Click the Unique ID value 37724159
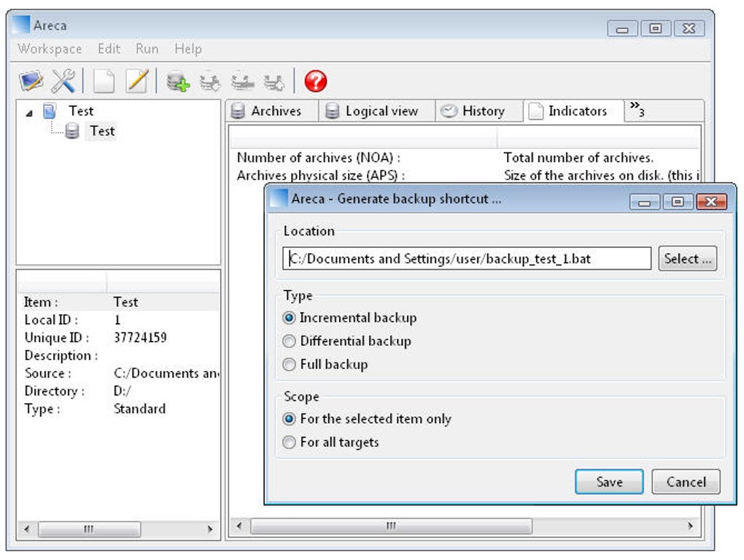This screenshot has width=744, height=560. (x=140, y=338)
